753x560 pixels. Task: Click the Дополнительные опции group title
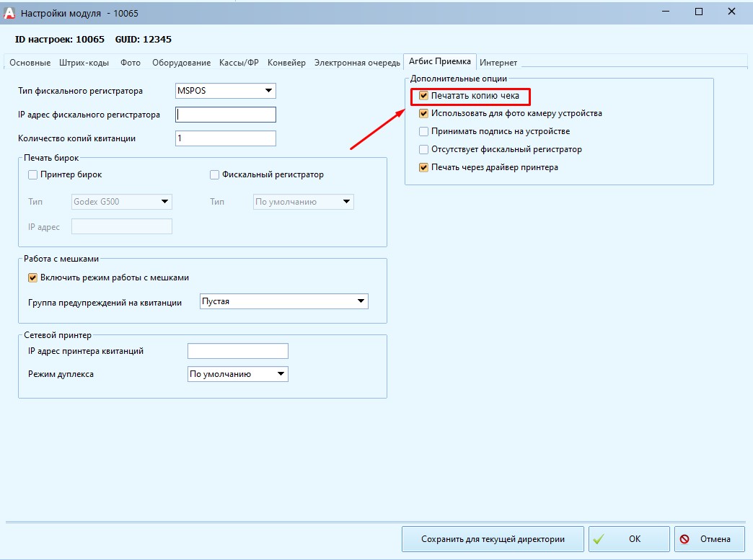pos(459,79)
